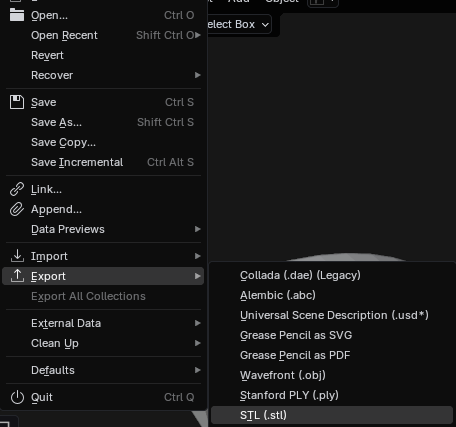This screenshot has height=427, width=456.
Task: Click the floppy disk Save icon
Action: point(17,102)
